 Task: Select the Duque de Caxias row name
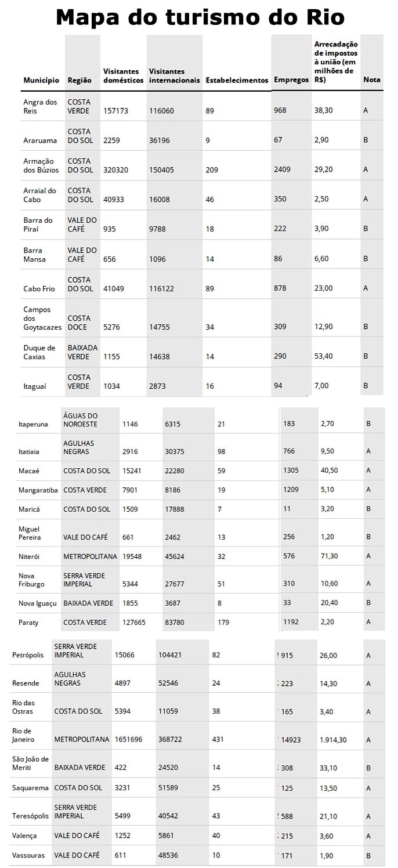pos(39,352)
